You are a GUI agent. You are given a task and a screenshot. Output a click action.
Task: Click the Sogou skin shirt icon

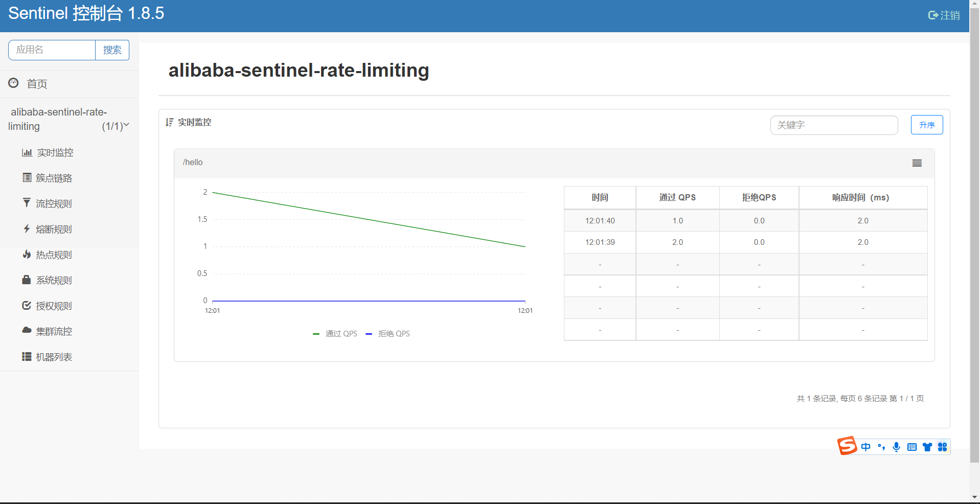927,447
